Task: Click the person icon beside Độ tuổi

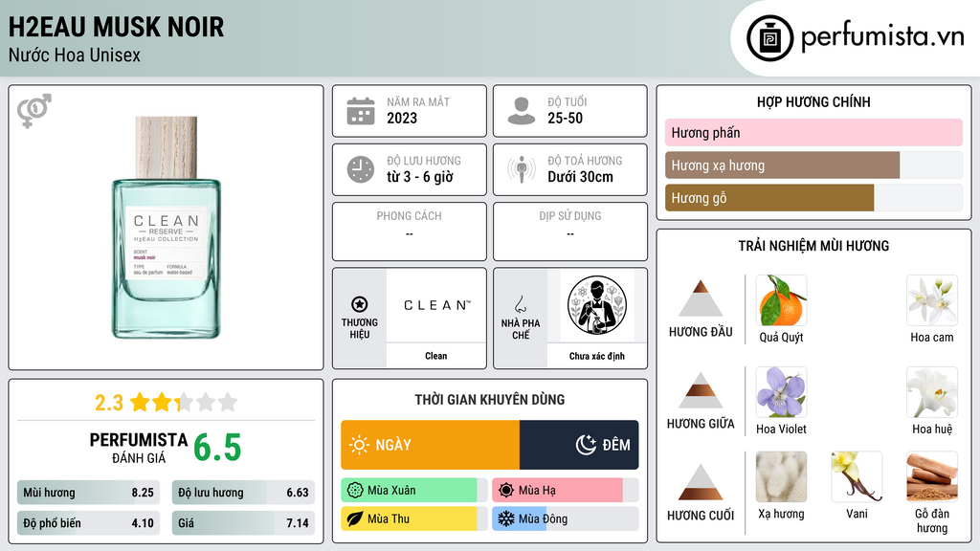Action: tap(522, 111)
